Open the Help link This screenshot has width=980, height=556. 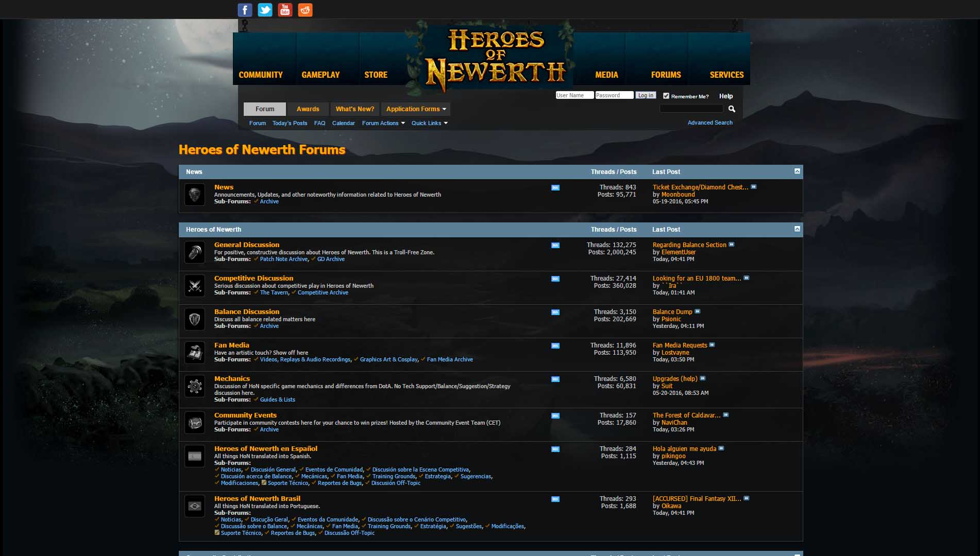(x=726, y=96)
